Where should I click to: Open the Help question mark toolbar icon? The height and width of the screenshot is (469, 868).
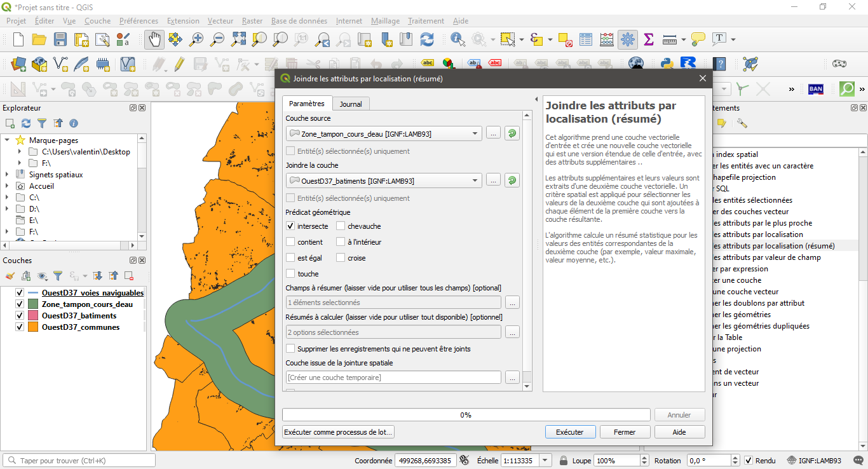tap(719, 64)
